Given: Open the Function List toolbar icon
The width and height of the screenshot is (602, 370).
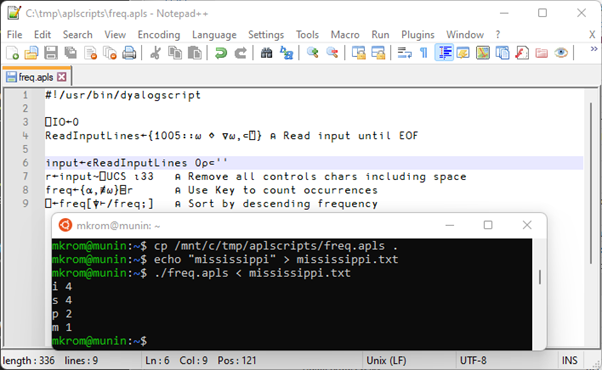Looking at the screenshot, I should point(522,53).
